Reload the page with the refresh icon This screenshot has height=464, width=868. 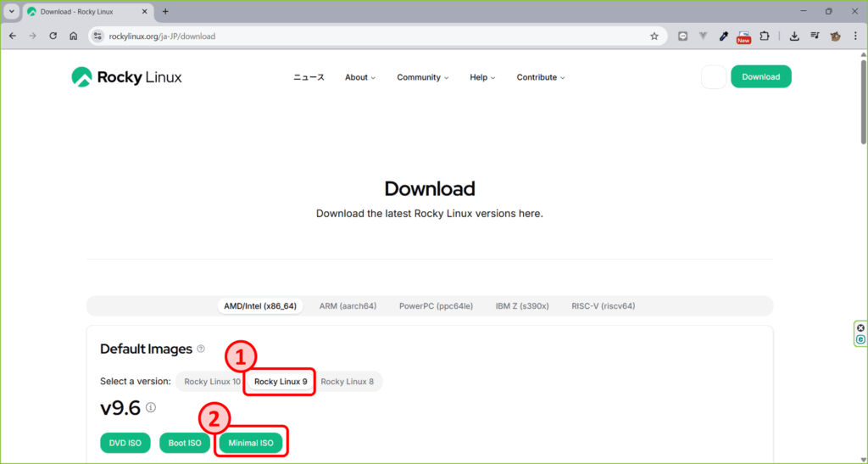pos(53,36)
